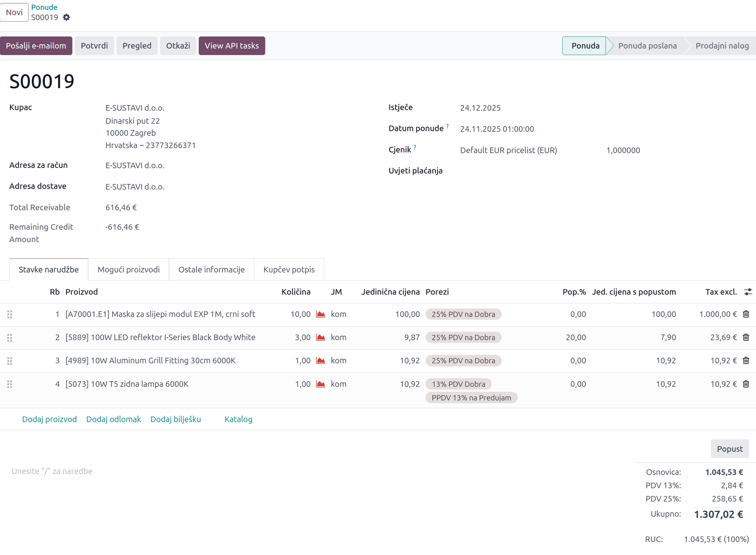Delete the 10W T5 zidna lampa line
This screenshot has width=756, height=555.
746,384
